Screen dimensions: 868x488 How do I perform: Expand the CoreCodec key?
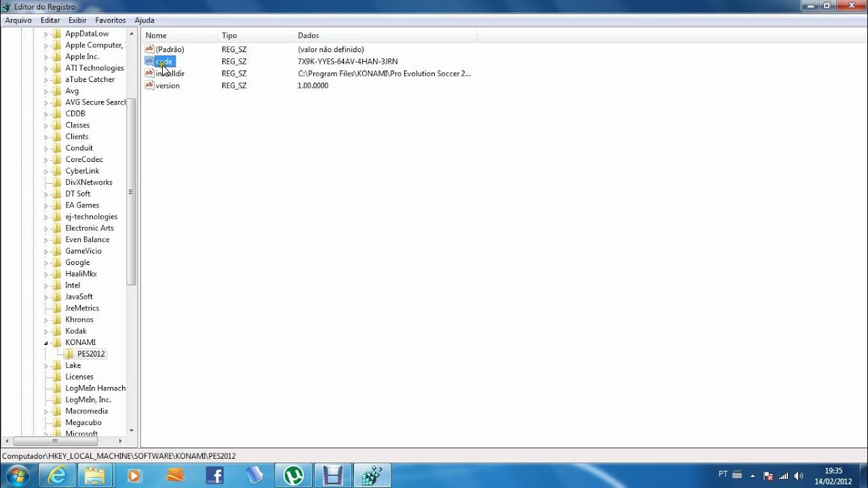click(46, 160)
